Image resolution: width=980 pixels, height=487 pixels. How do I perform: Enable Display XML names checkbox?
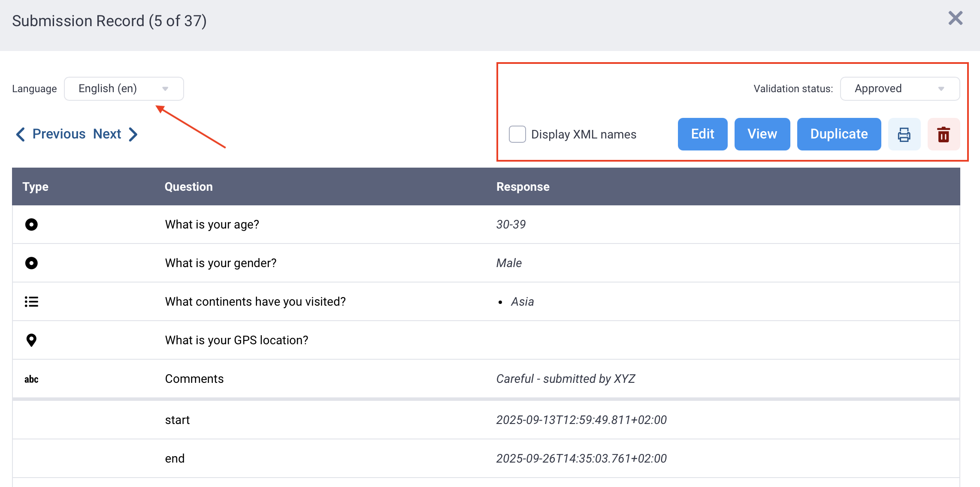517,134
